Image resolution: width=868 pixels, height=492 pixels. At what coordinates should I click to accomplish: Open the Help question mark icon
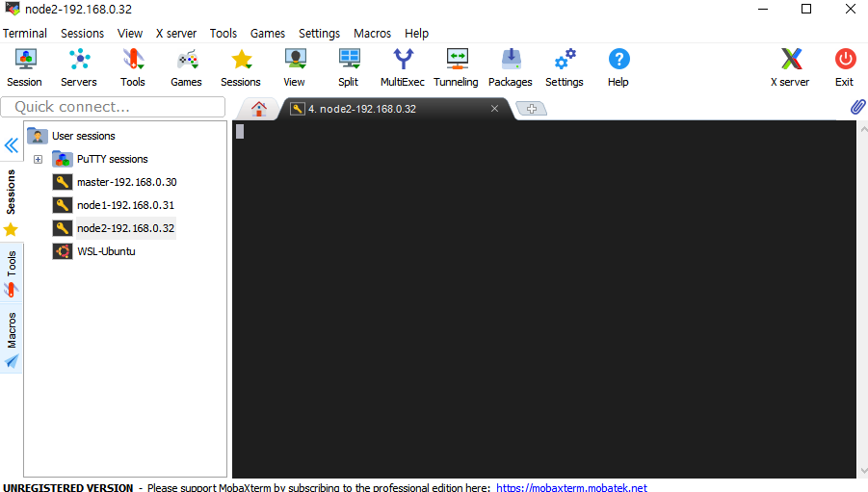618,60
